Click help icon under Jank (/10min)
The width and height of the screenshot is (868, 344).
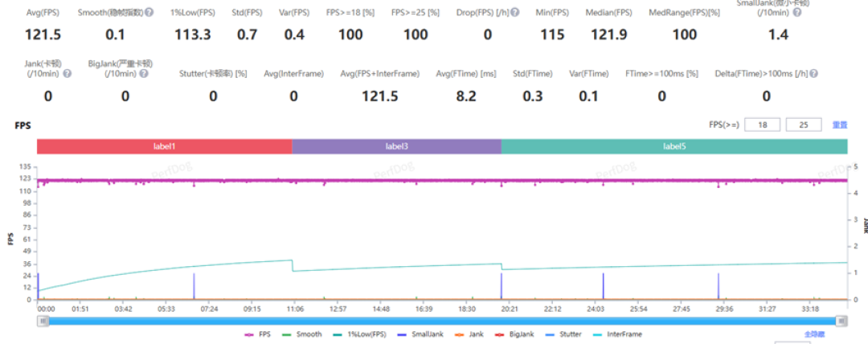pos(67,73)
